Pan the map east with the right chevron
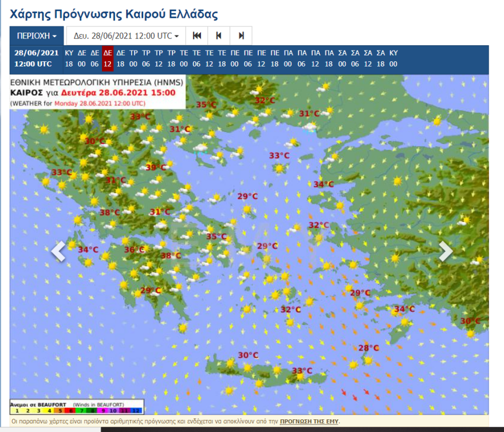504x432 pixels. pos(446,250)
